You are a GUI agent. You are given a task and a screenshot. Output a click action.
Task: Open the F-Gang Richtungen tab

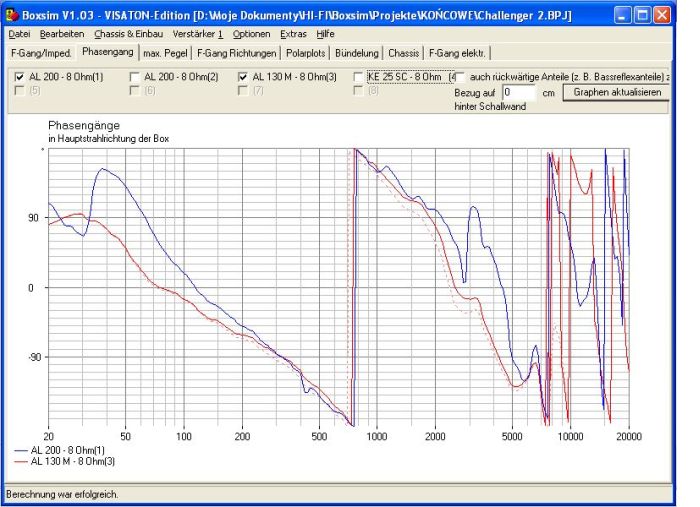(x=237, y=53)
